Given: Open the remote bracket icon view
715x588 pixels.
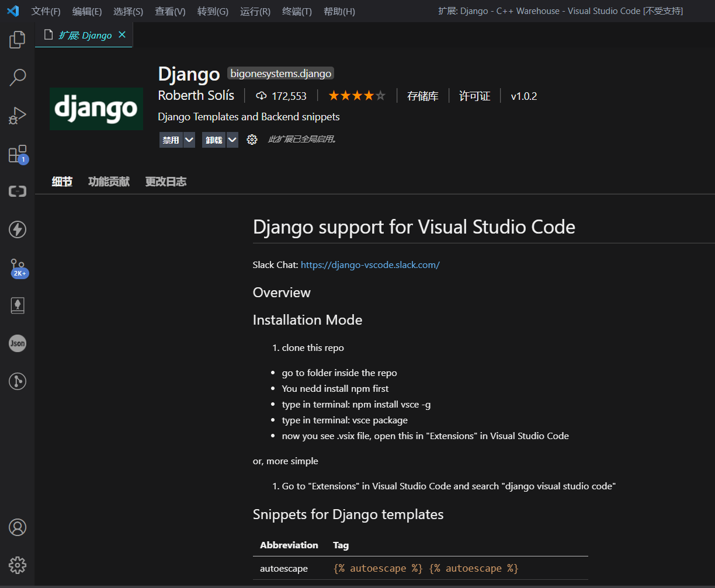Looking at the screenshot, I should 18,192.
